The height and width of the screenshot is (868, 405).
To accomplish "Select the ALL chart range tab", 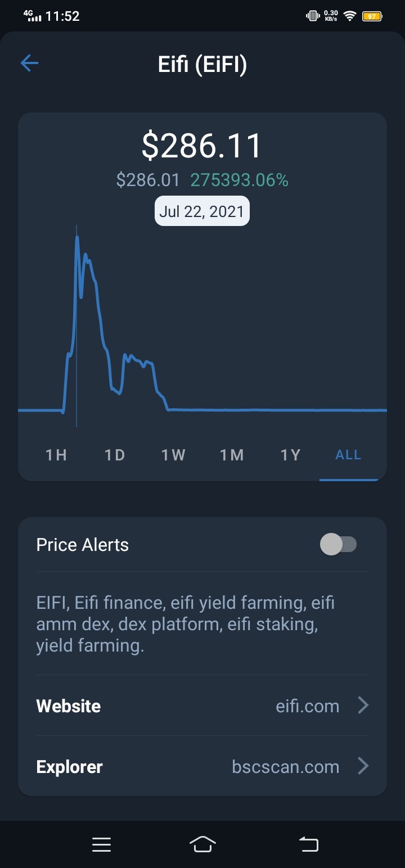I will tap(348, 455).
